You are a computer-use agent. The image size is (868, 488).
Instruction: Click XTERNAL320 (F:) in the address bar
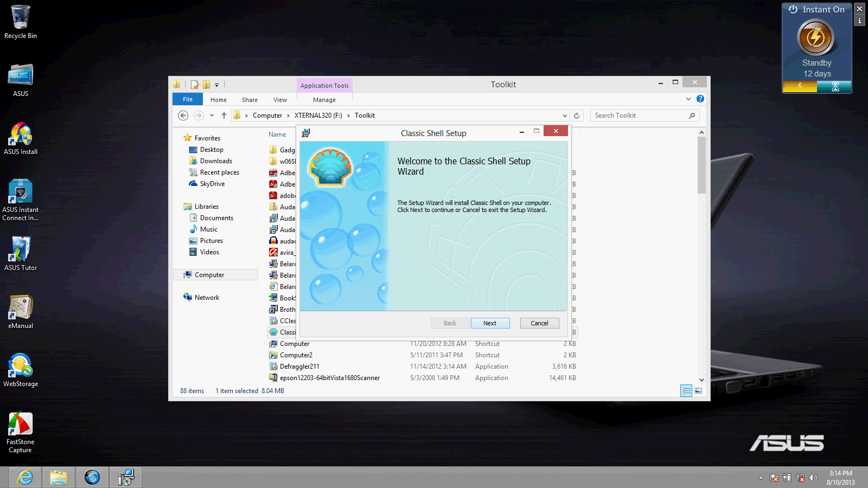pos(318,115)
